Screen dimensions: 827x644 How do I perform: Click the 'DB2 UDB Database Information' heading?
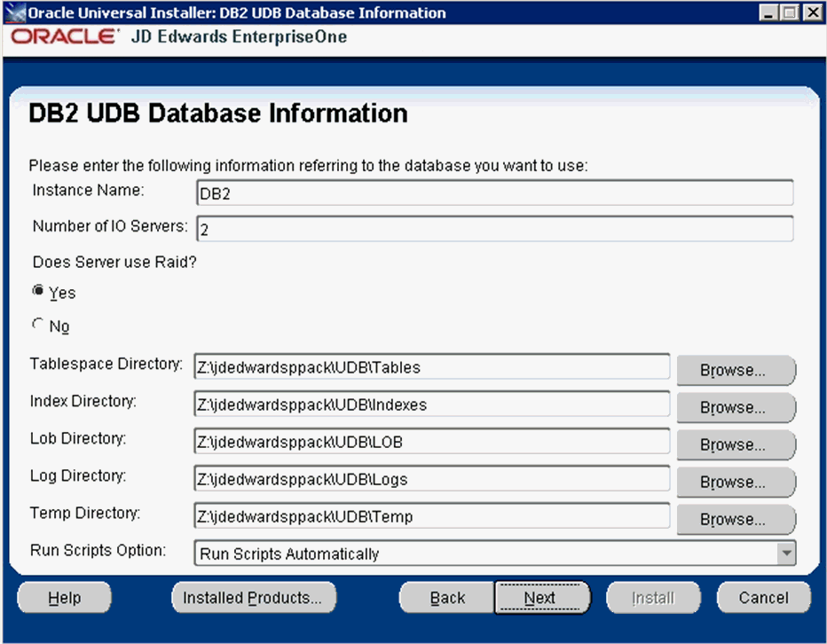[x=218, y=113]
